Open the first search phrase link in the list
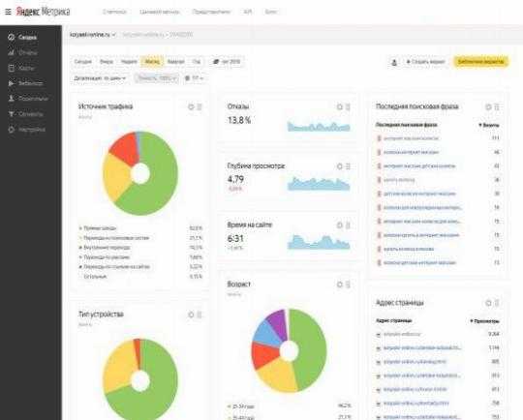The width and height of the screenshot is (523, 420). coord(411,138)
